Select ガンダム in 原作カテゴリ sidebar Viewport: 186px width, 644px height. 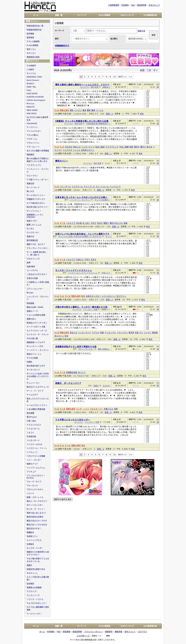point(30,229)
